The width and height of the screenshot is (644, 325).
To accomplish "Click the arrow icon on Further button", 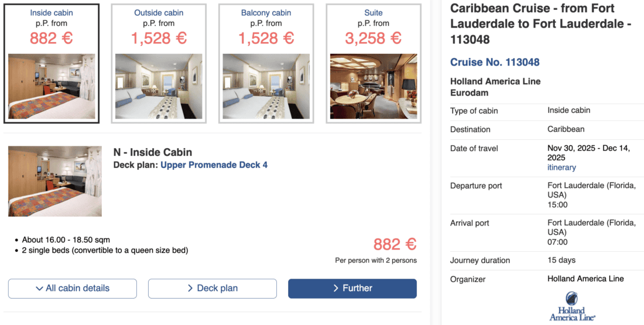I will coord(335,289).
